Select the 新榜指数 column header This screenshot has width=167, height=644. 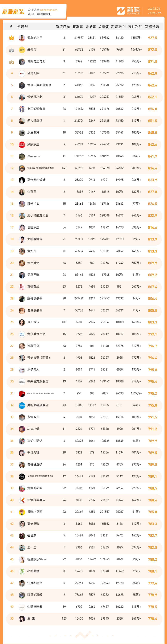152,26
